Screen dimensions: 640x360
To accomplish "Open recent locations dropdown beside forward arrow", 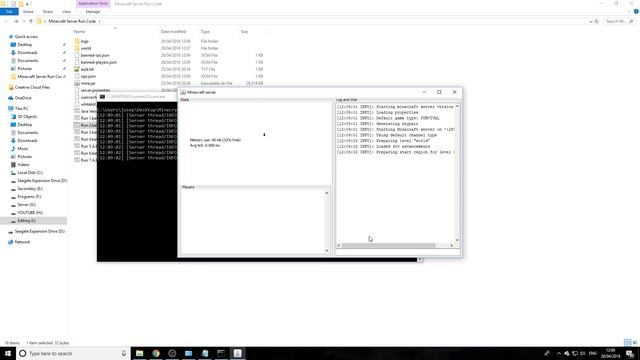I will click(x=24, y=21).
